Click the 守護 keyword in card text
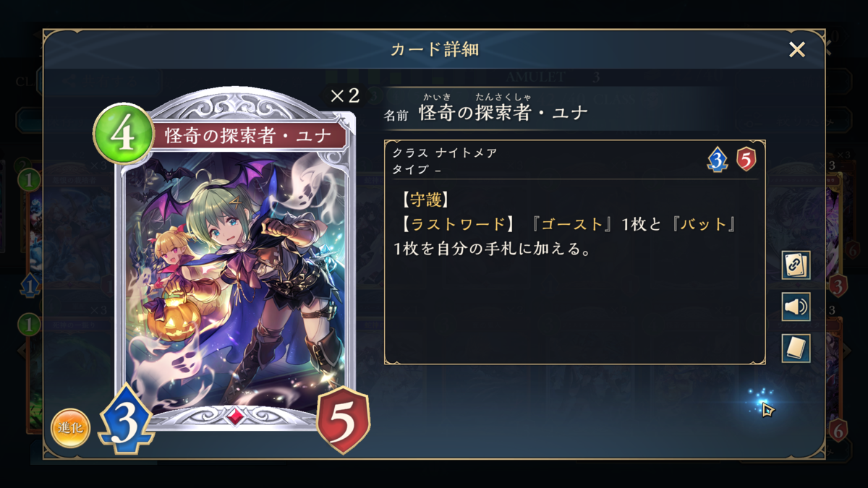 point(425,198)
